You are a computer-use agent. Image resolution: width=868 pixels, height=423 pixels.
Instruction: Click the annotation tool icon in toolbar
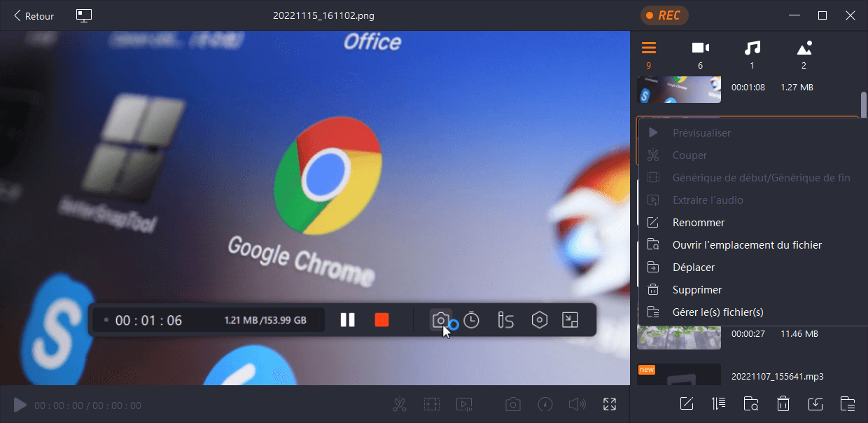[505, 320]
